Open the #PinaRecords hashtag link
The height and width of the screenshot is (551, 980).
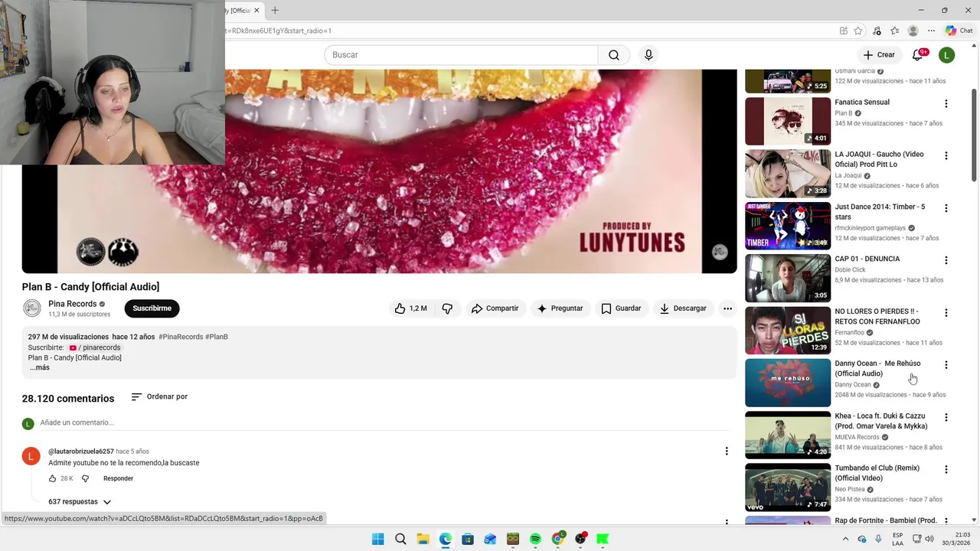coord(181,337)
